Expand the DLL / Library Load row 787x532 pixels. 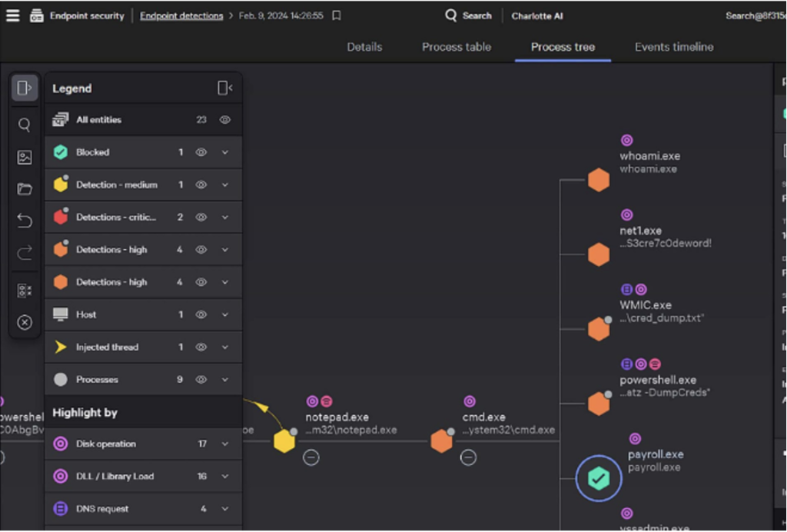click(x=225, y=477)
